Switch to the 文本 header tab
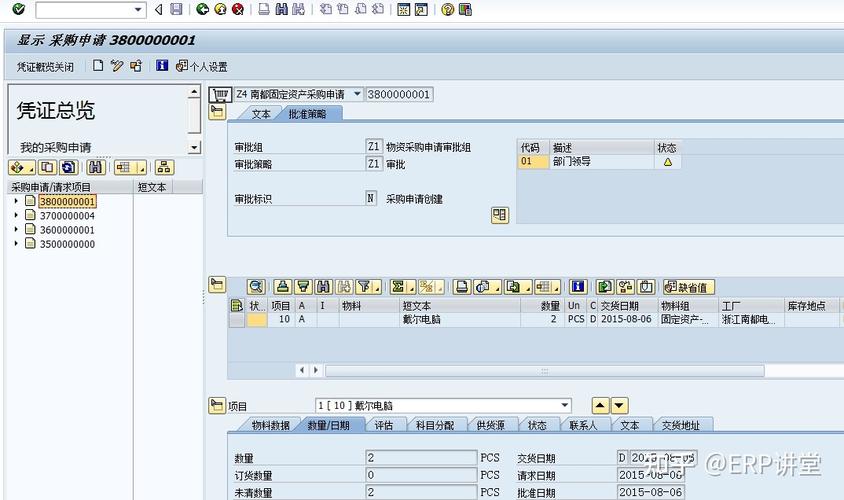 coord(261,114)
